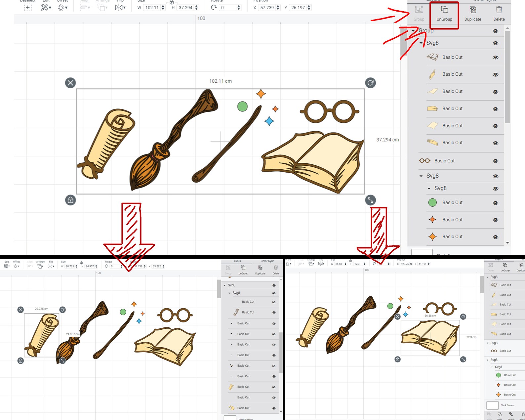Click the rotate icon beside the Rotate field, top toolbar

point(214,7)
